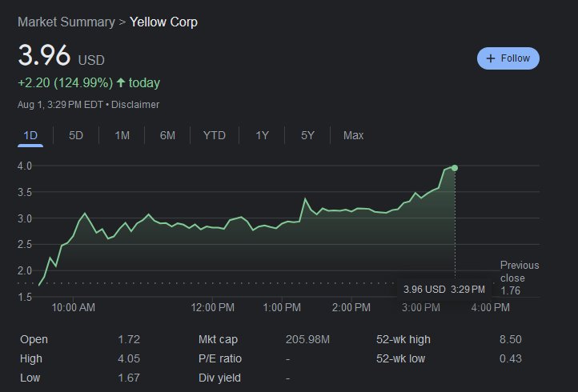Click the plus icon in Follow button

491,58
